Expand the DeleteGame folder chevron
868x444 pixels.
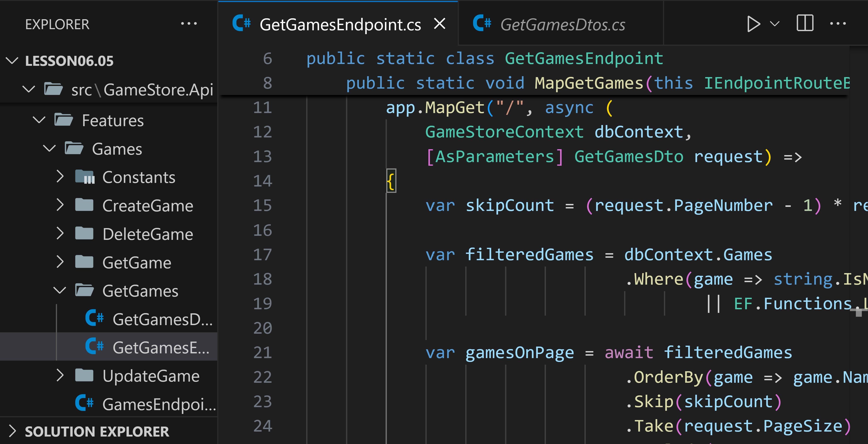[x=60, y=233]
